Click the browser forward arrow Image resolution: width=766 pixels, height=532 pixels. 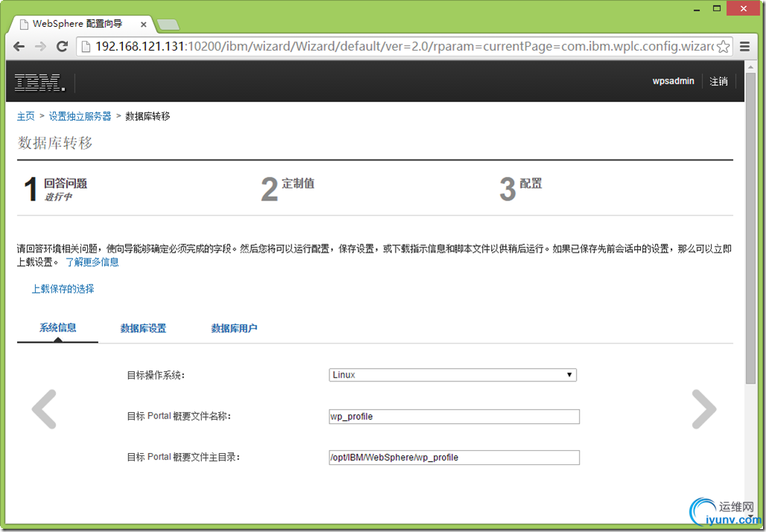pos(40,46)
